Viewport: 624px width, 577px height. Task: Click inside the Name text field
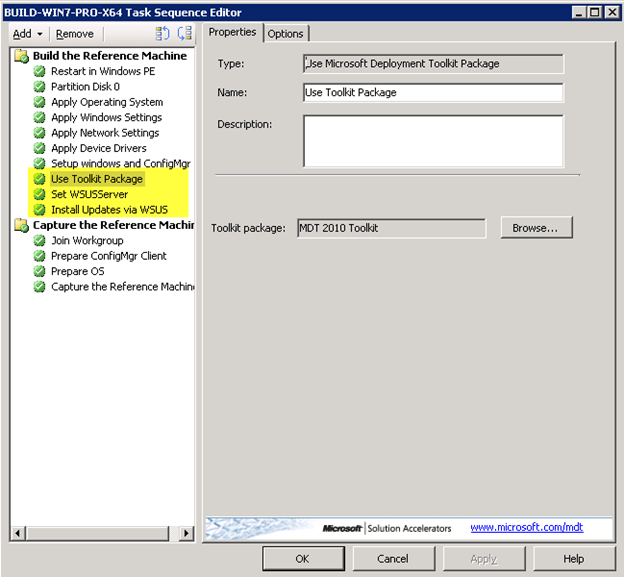(x=432, y=93)
